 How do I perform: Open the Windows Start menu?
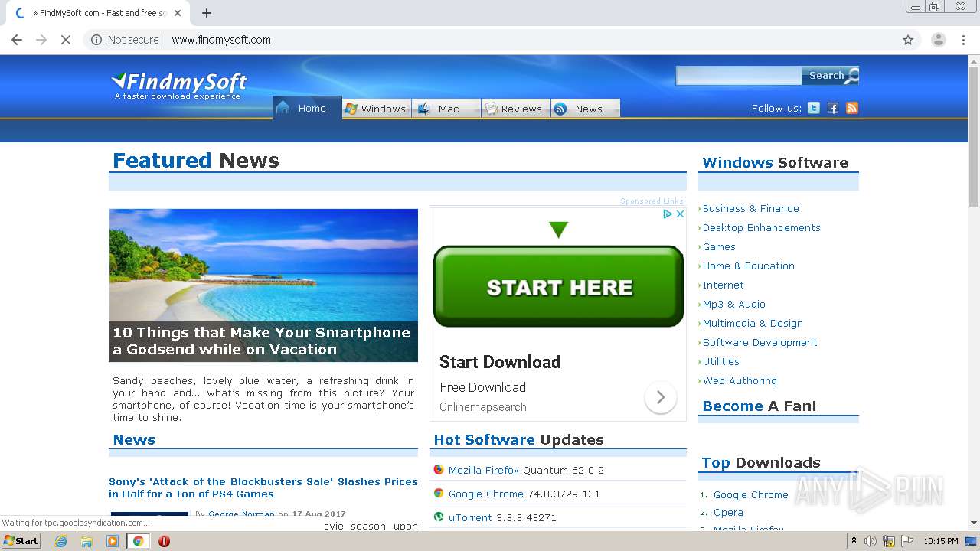pos(21,541)
